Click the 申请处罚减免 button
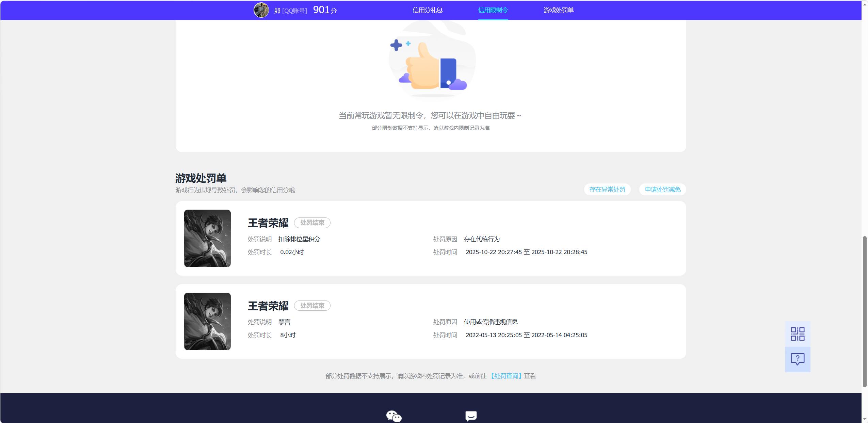868x423 pixels. pos(663,190)
